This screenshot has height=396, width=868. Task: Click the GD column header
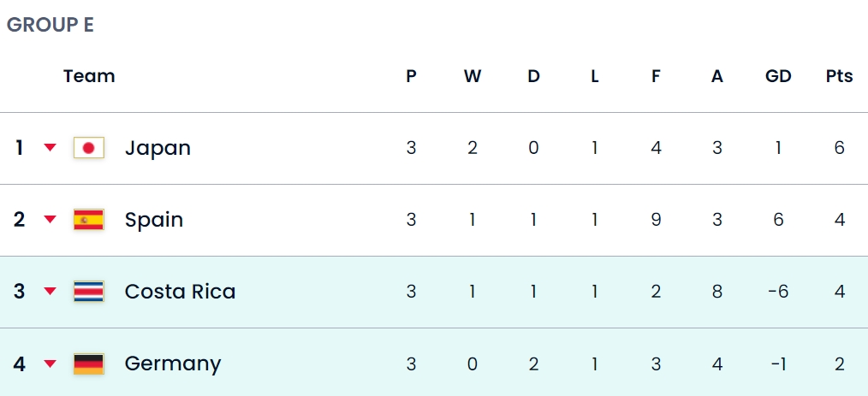tap(778, 76)
